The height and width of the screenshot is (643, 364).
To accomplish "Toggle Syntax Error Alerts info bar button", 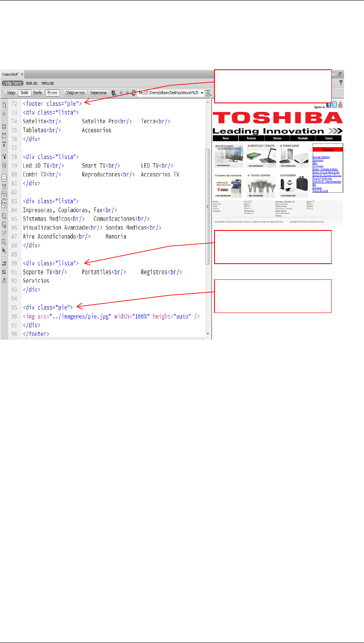I will coord(4,204).
